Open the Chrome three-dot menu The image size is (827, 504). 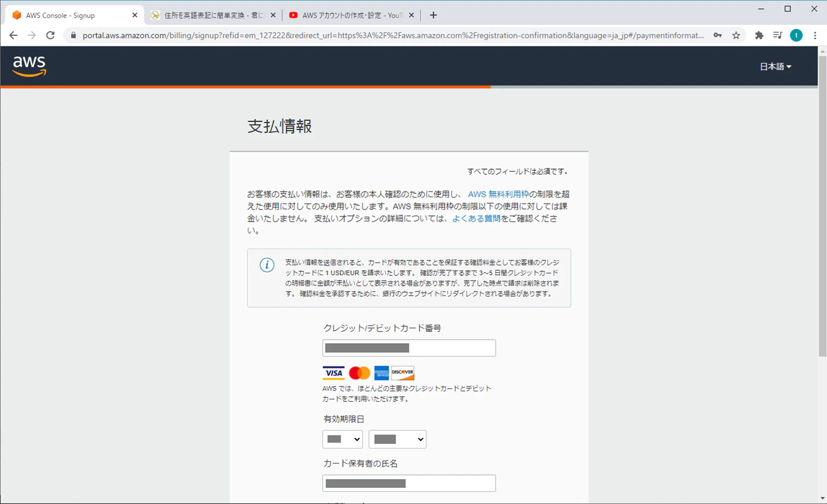815,35
